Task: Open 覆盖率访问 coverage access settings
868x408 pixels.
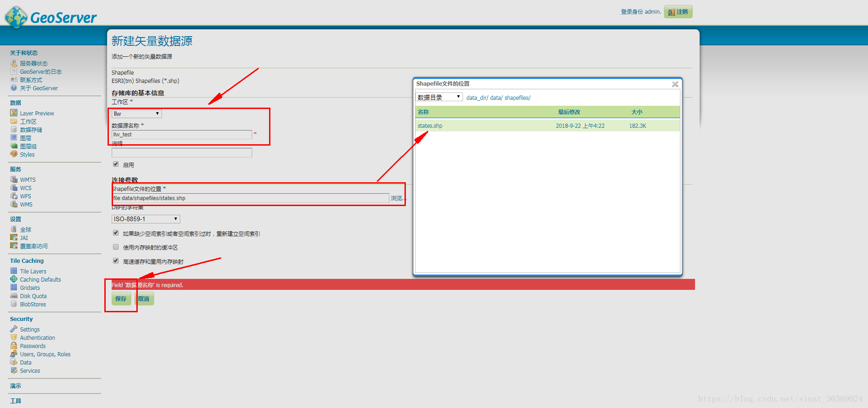Action: point(34,246)
